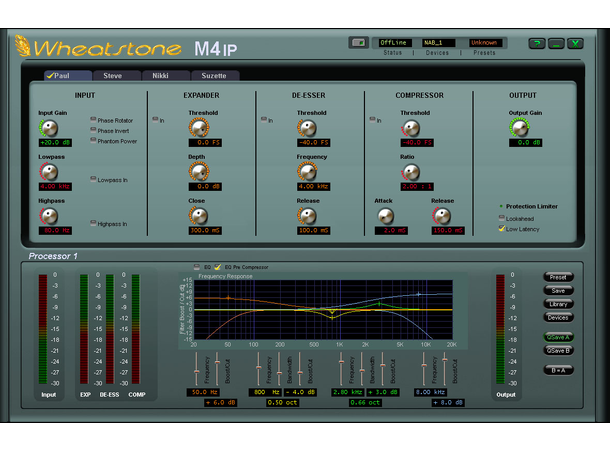Open the Nikki tab
The image size is (610, 450).
pyautogui.click(x=166, y=75)
